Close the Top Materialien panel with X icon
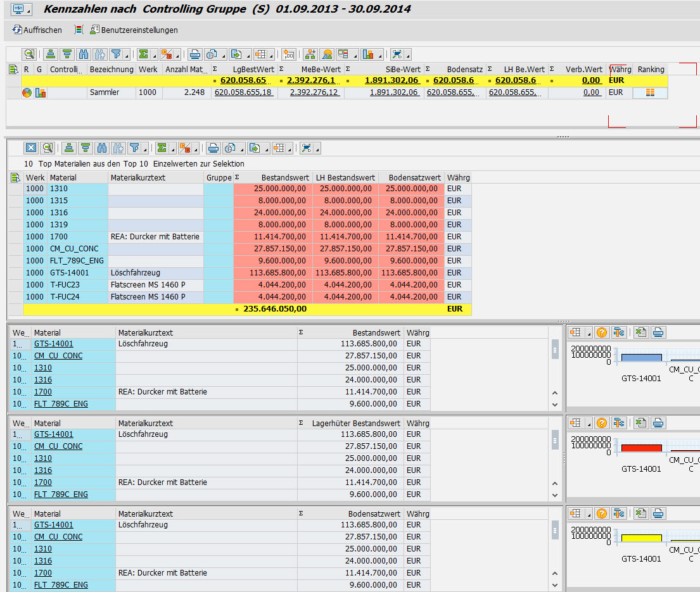Image resolution: width=700 pixels, height=592 pixels. coord(31,148)
